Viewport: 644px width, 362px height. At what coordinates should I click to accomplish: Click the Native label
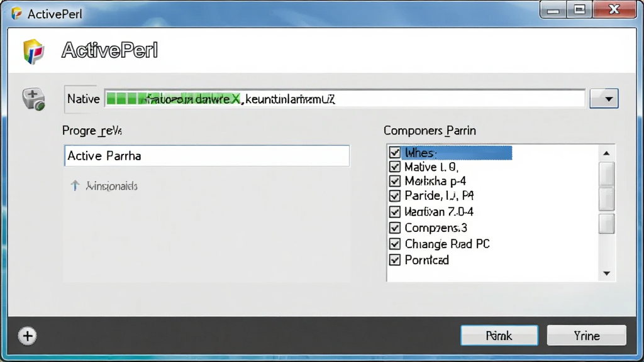click(84, 99)
